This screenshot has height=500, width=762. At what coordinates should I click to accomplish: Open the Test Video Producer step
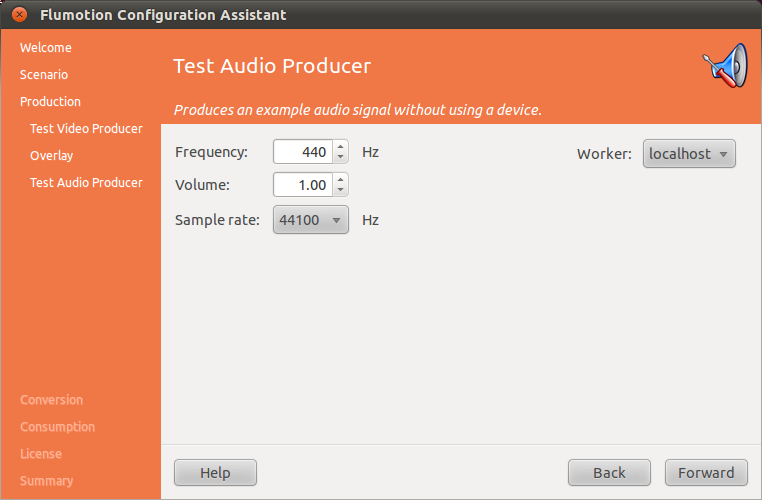tap(86, 129)
